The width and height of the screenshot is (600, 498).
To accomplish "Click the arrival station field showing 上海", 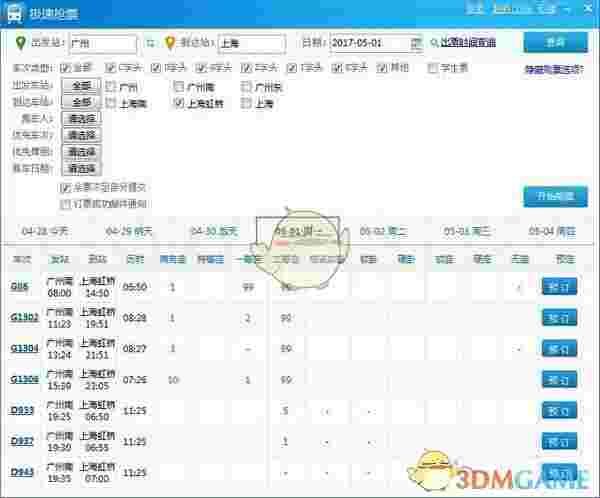I will pos(251,43).
